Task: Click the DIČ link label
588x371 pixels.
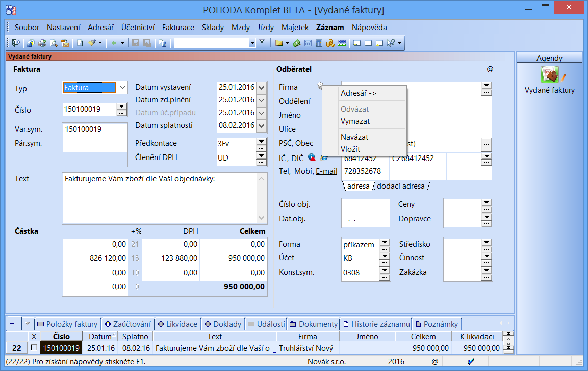Action: pos(297,158)
